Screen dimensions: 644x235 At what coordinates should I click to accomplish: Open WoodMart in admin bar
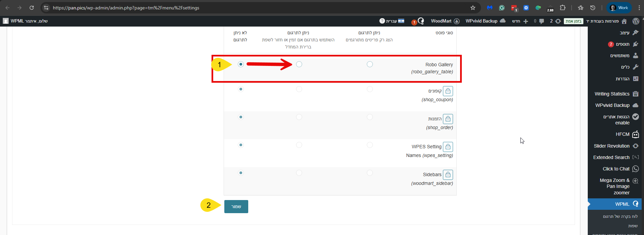point(445,21)
